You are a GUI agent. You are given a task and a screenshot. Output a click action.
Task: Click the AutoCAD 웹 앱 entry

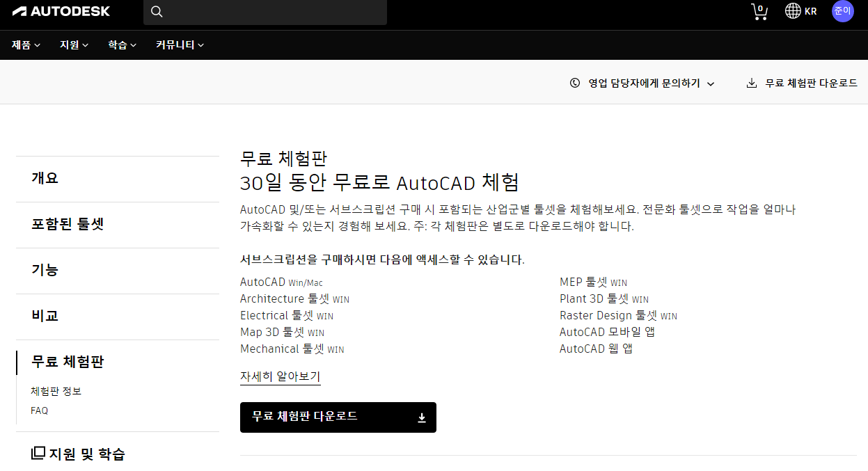tap(596, 349)
